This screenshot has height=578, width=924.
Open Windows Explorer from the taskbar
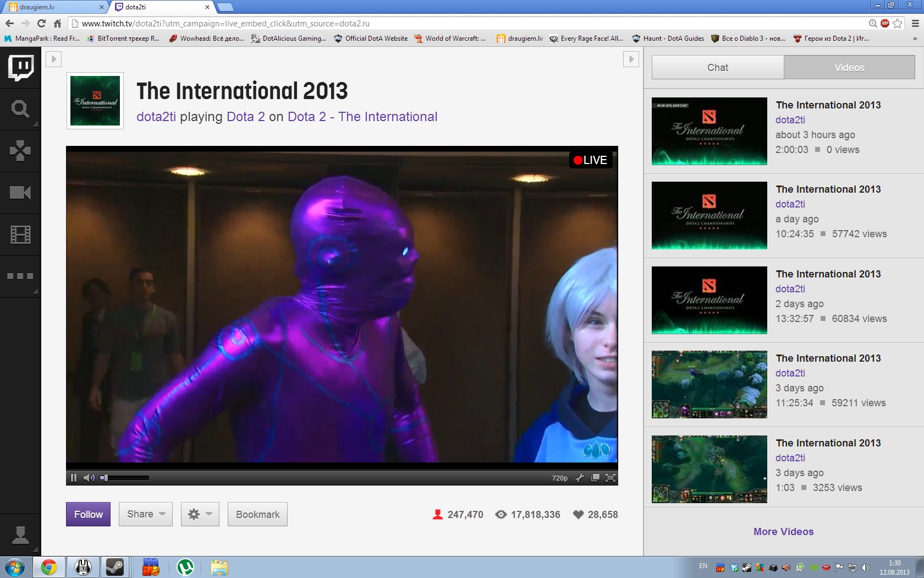[x=219, y=567]
